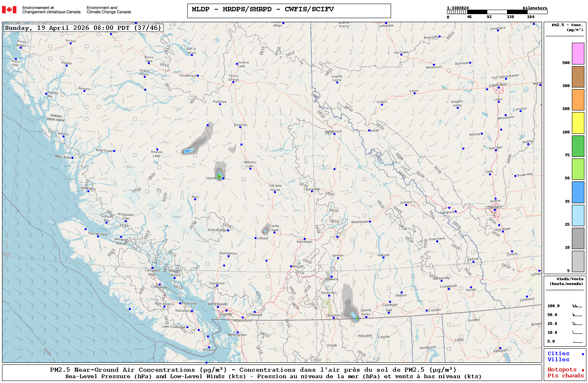This screenshot has height=383, width=588.
Task: Select the pink 500+ concentration swatch
Action: [x=578, y=54]
